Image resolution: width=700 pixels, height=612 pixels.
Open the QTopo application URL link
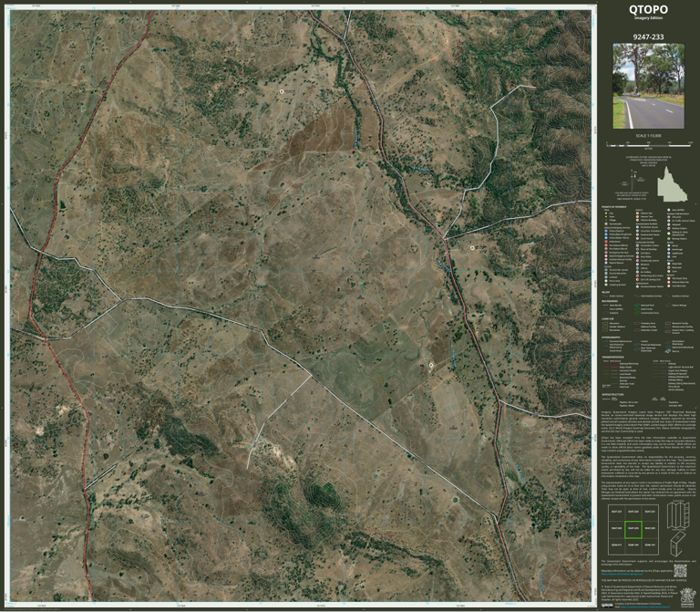[x=622, y=574]
